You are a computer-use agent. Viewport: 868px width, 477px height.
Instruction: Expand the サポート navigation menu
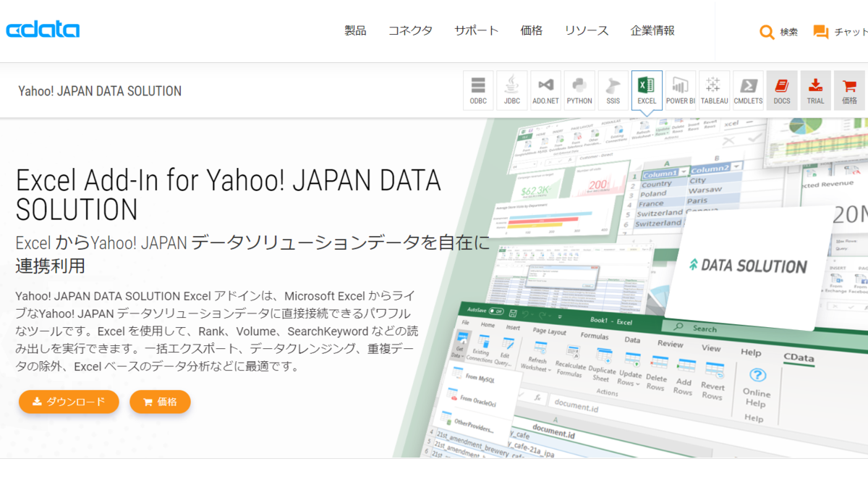(x=477, y=30)
